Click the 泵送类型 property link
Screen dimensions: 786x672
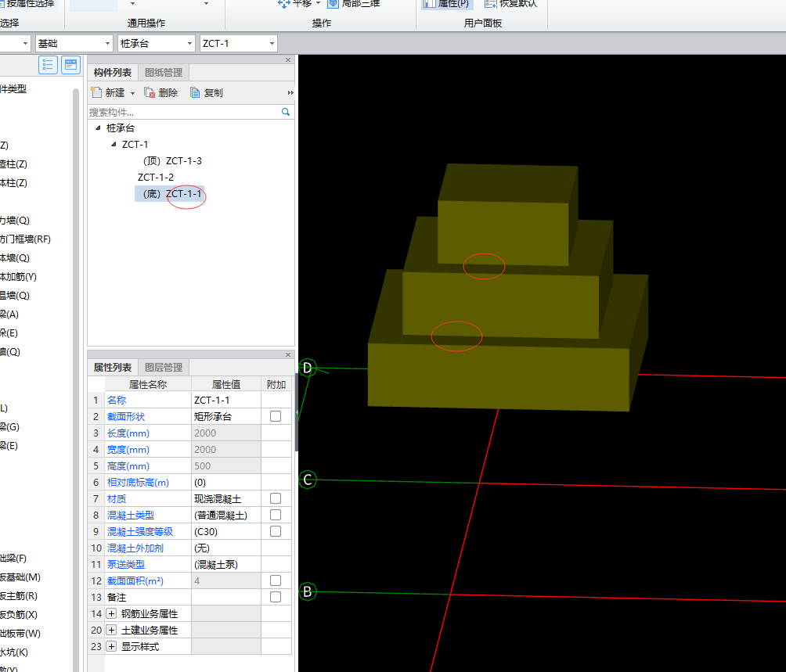(x=126, y=564)
